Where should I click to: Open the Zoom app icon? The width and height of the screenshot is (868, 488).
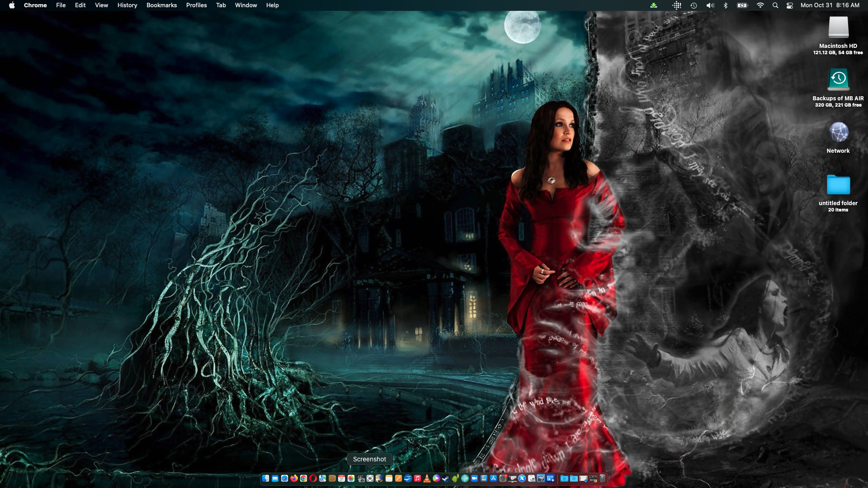(474, 478)
